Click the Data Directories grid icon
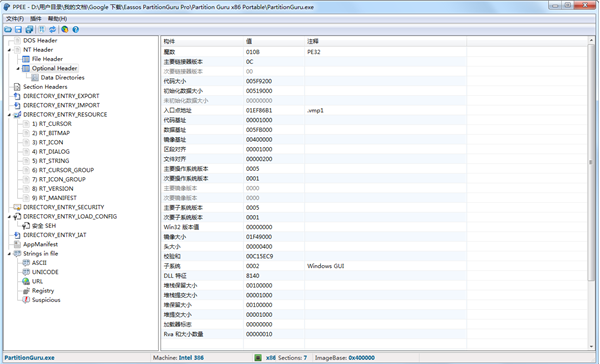 [x=35, y=78]
